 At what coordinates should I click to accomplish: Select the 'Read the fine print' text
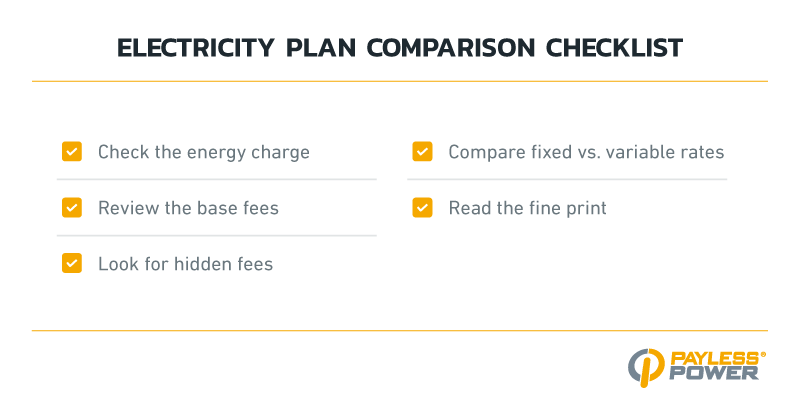527,209
